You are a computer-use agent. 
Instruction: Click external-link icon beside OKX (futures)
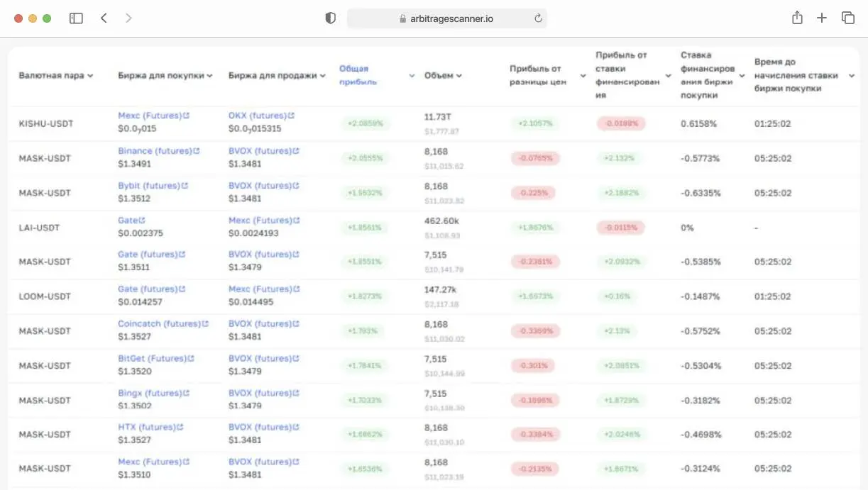click(x=291, y=116)
